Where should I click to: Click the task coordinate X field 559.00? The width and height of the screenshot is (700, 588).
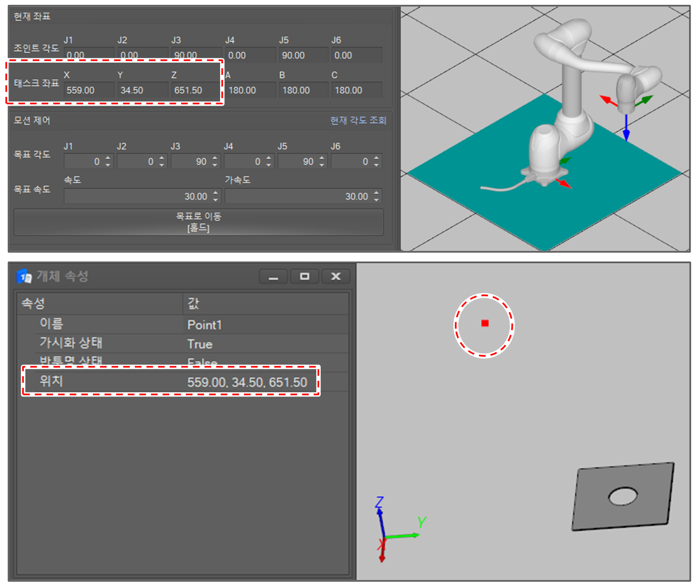89,90
